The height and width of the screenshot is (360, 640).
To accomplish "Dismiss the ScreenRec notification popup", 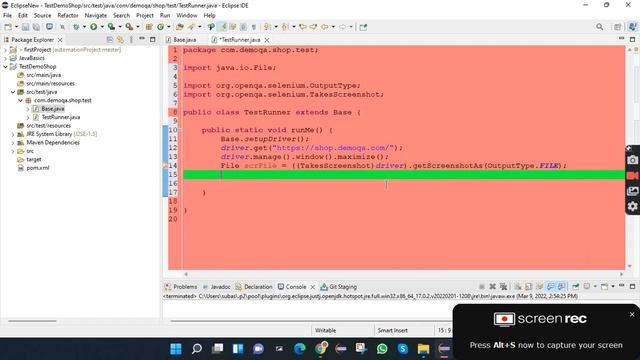I will click(632, 314).
